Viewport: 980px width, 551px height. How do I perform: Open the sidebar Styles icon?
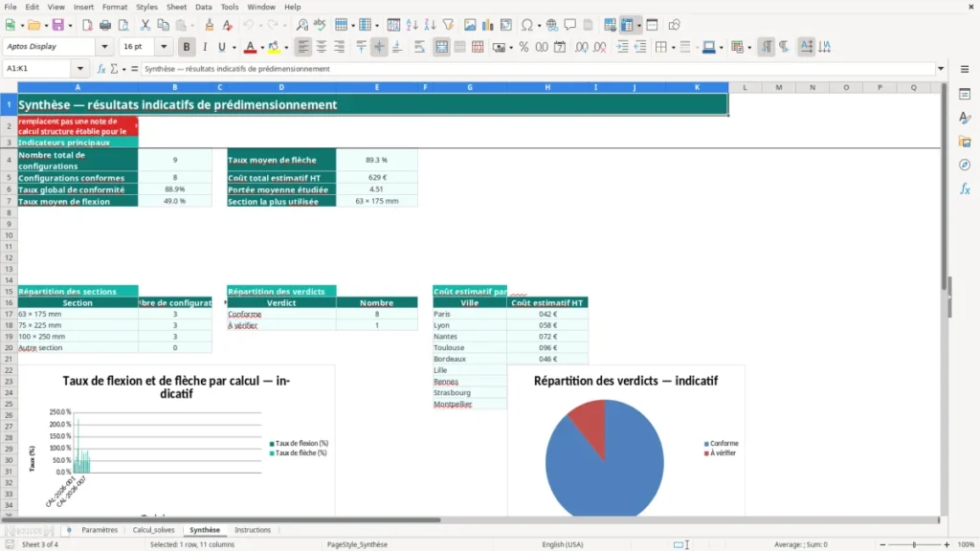[965, 118]
